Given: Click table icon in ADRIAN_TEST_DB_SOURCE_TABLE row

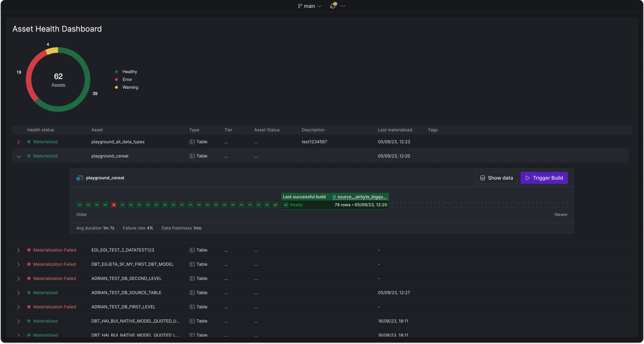Looking at the screenshot, I should (x=192, y=293).
